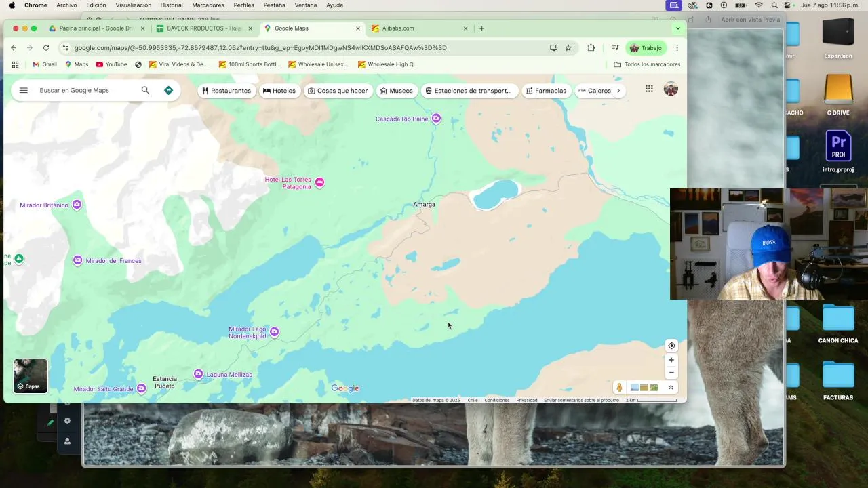This screenshot has width=868, height=488.
Task: Click the install app icon in address bar
Action: pyautogui.click(x=553, y=47)
